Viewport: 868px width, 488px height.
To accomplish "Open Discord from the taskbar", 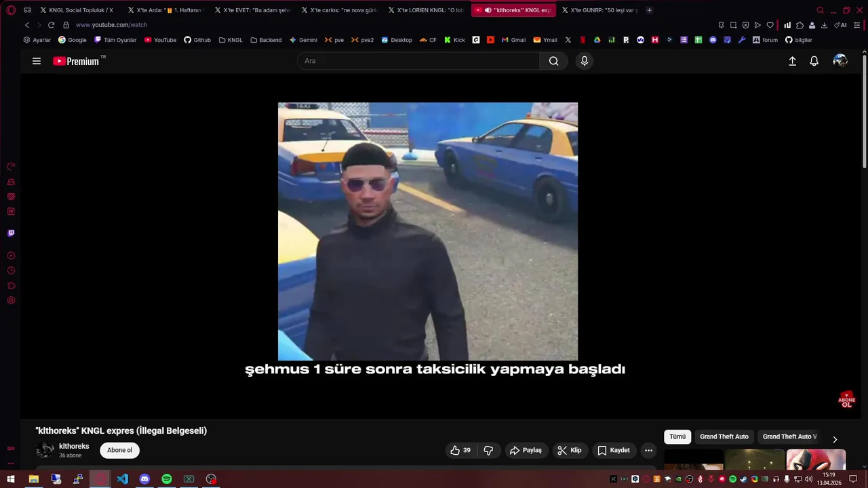I will (144, 479).
